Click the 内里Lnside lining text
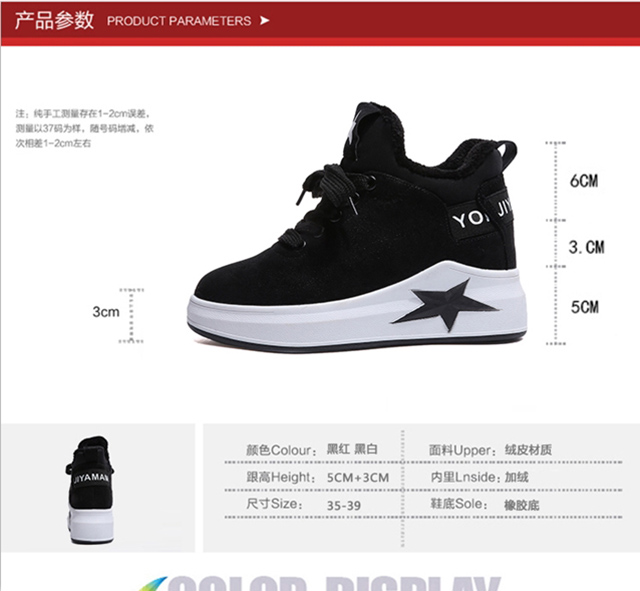 (x=480, y=477)
